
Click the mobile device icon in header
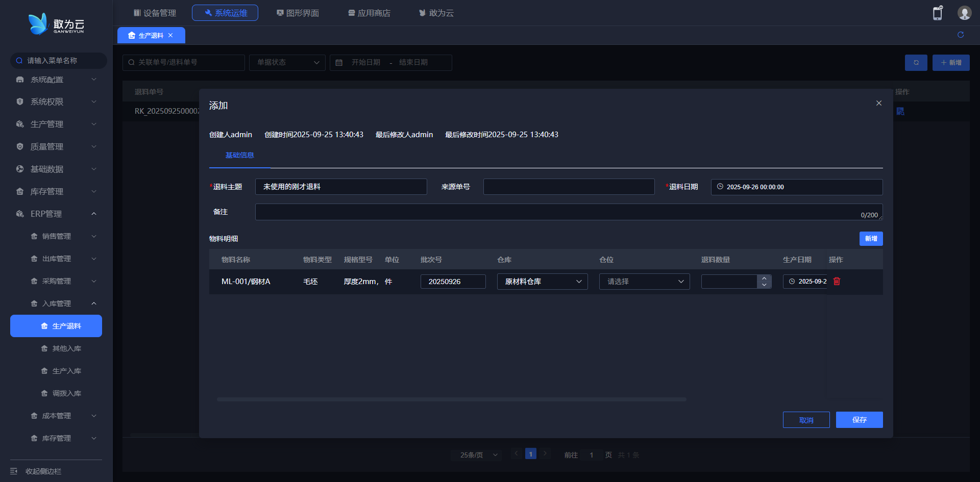tap(938, 13)
